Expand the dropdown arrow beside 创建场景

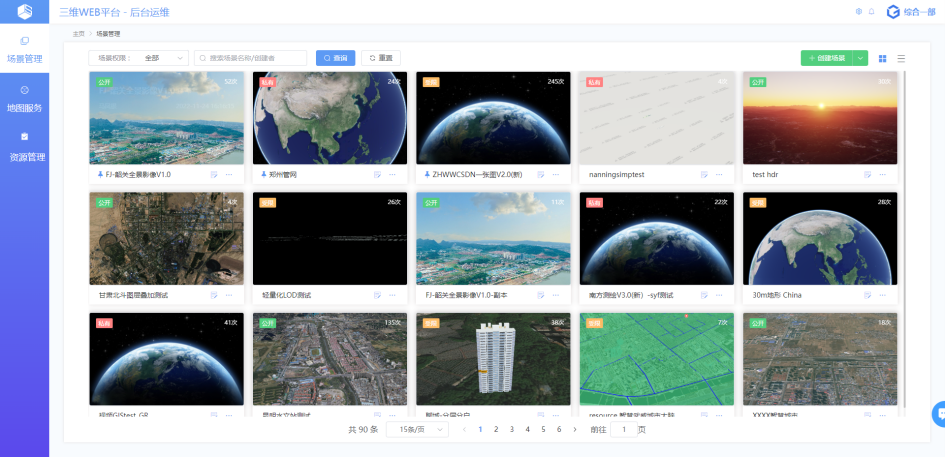coord(861,58)
